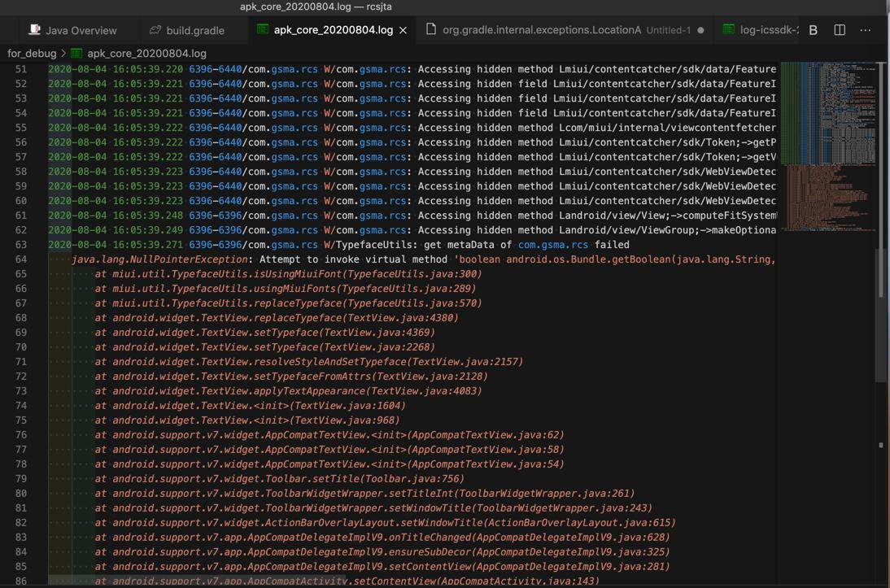Click the TextView.<init>(TextView.java:968) stack frame

click(247, 420)
